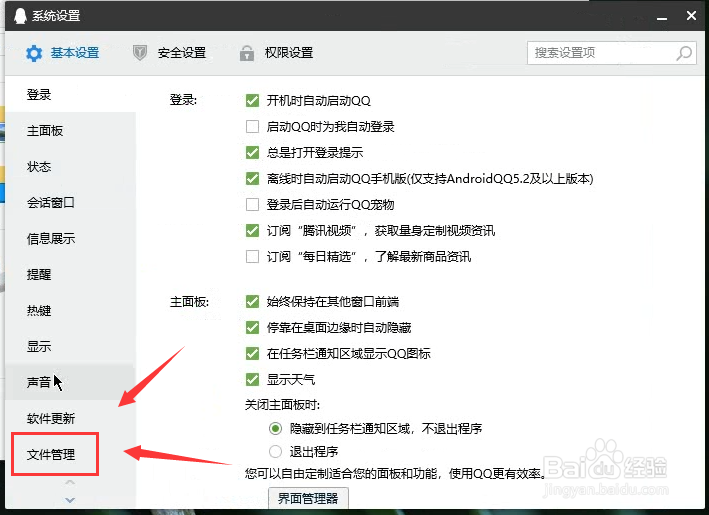Screen dimensions: 709x515
Task: Click the sidebar scroll-down chevron
Action: [70, 500]
